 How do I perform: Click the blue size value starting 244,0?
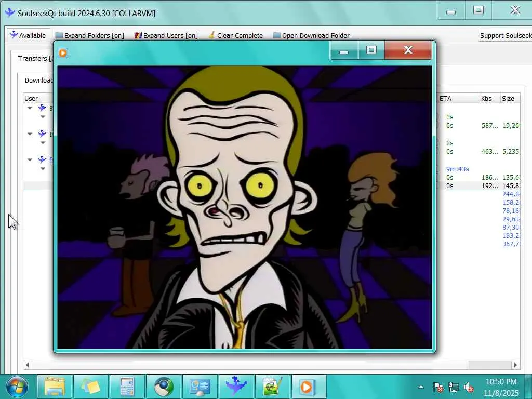click(x=511, y=194)
